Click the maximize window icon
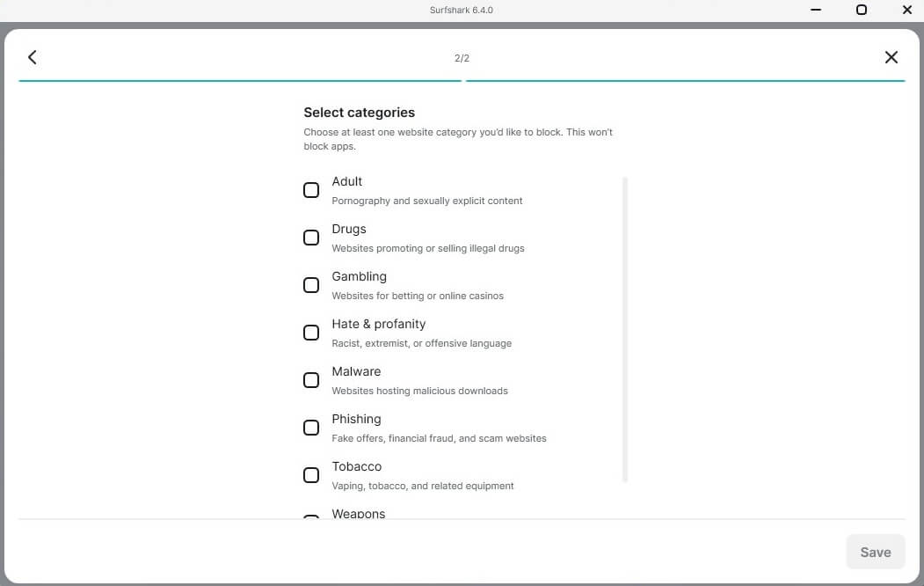Viewport: 924px width, 586px height. click(x=861, y=10)
